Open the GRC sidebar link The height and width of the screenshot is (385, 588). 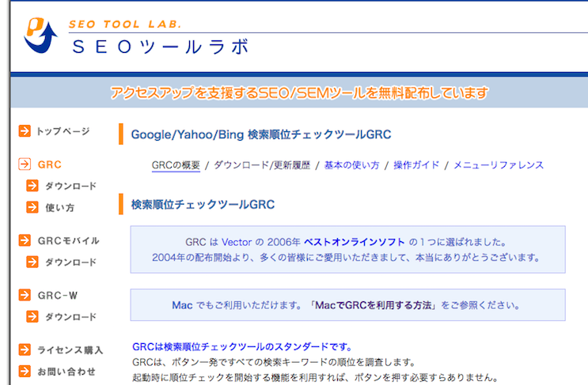tap(50, 164)
